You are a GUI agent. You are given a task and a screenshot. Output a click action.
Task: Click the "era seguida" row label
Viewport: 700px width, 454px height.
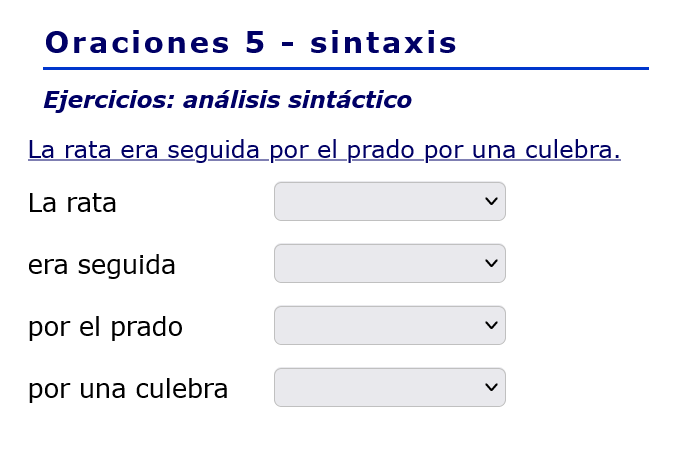[x=102, y=266]
